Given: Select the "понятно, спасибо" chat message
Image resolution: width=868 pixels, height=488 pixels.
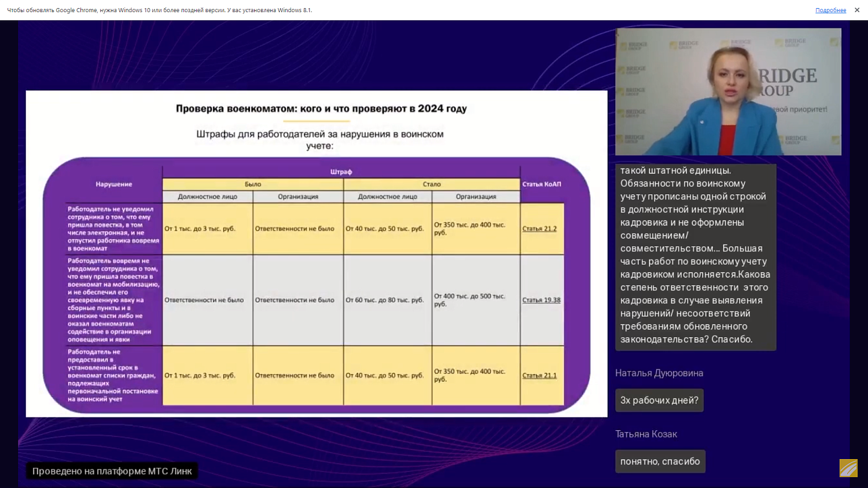Looking at the screenshot, I should 660,461.
